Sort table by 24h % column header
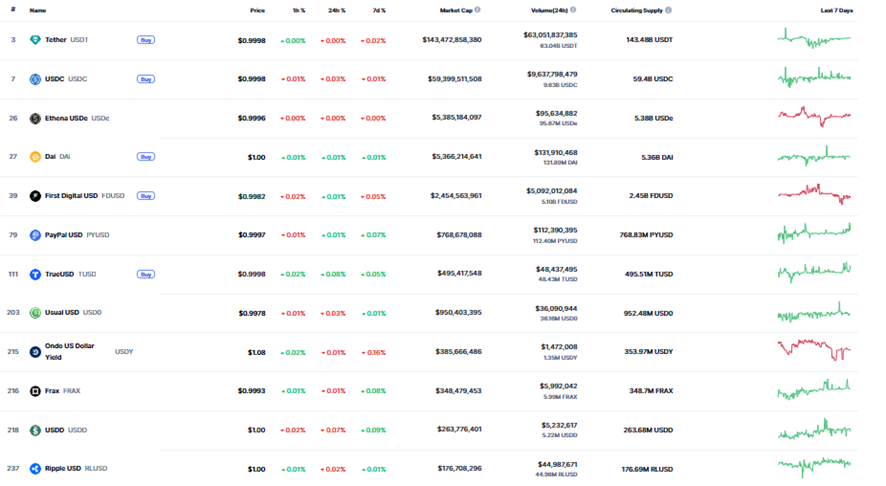886x486 pixels. point(337,10)
